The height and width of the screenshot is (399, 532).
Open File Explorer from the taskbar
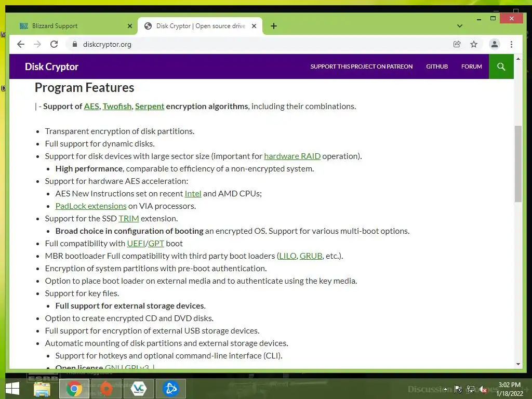tap(42, 389)
